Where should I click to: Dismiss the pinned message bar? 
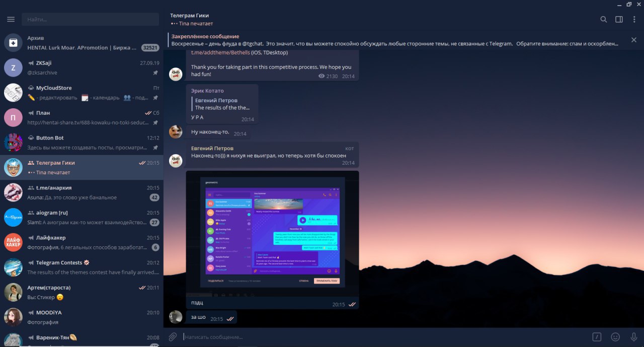[x=634, y=40]
